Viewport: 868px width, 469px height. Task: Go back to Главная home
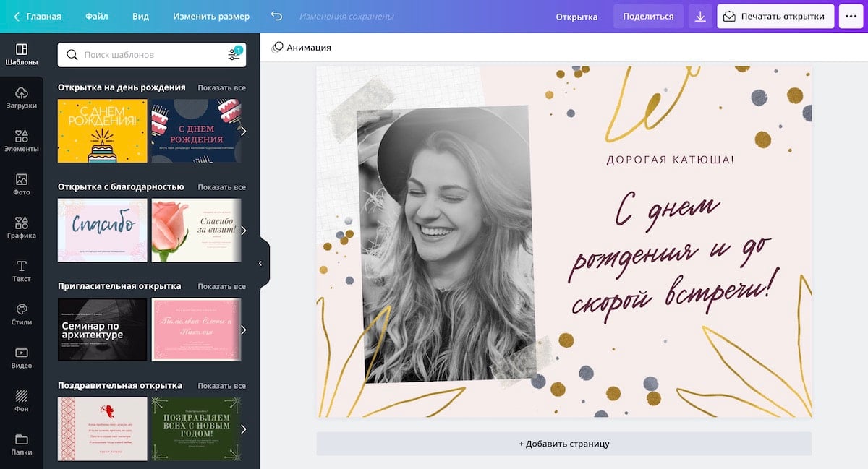[x=38, y=16]
